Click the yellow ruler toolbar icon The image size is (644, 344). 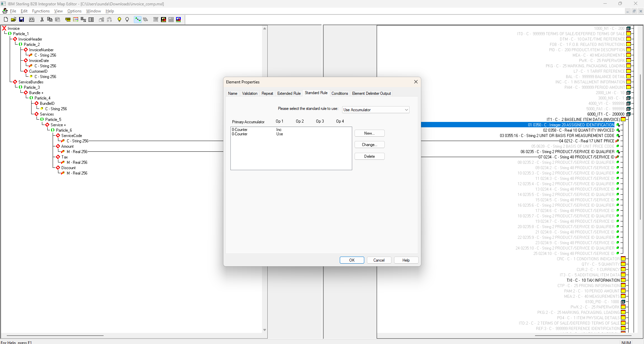click(x=68, y=19)
